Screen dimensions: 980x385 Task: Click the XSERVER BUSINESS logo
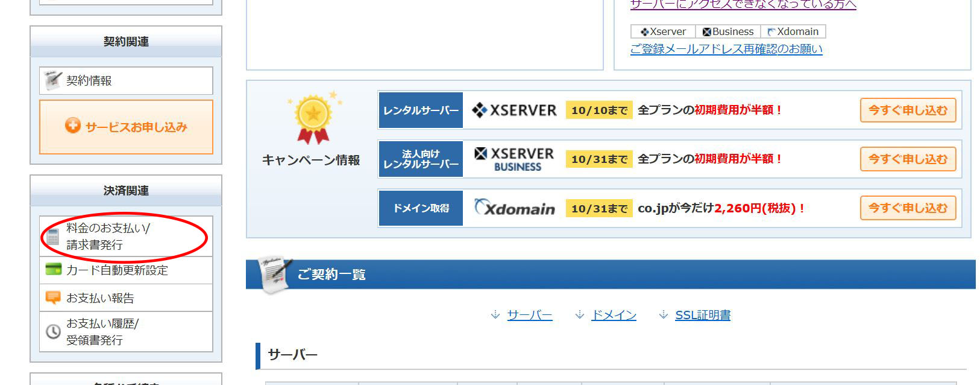[514, 159]
